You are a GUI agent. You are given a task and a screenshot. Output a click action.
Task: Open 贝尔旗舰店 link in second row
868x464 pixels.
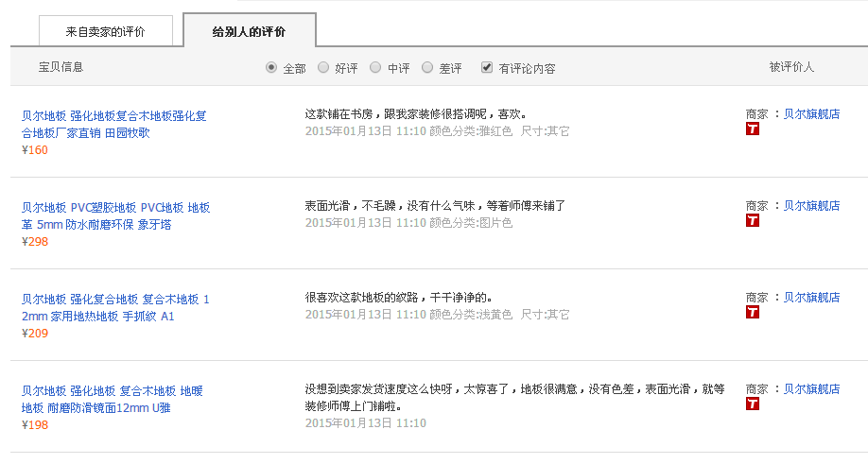click(x=811, y=205)
